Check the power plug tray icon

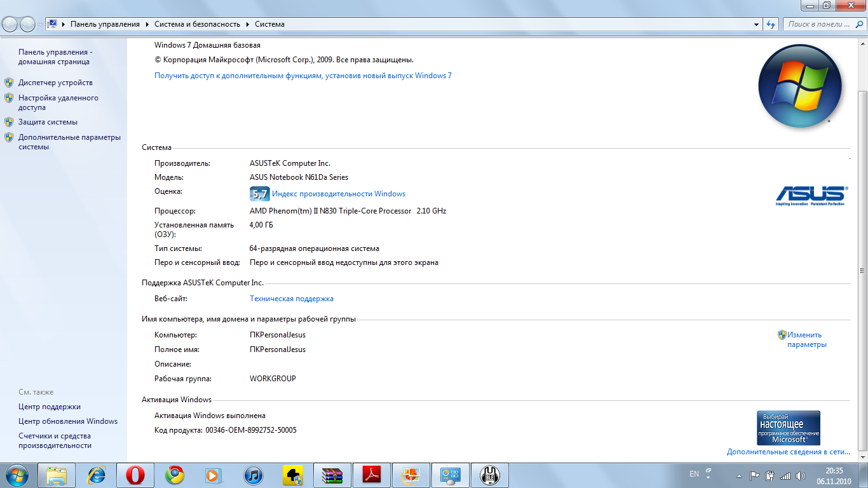[x=770, y=475]
